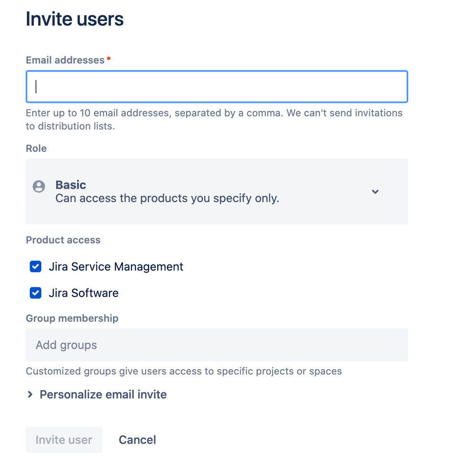
Task: Select the 'Can access the products' role description
Action: [x=167, y=198]
